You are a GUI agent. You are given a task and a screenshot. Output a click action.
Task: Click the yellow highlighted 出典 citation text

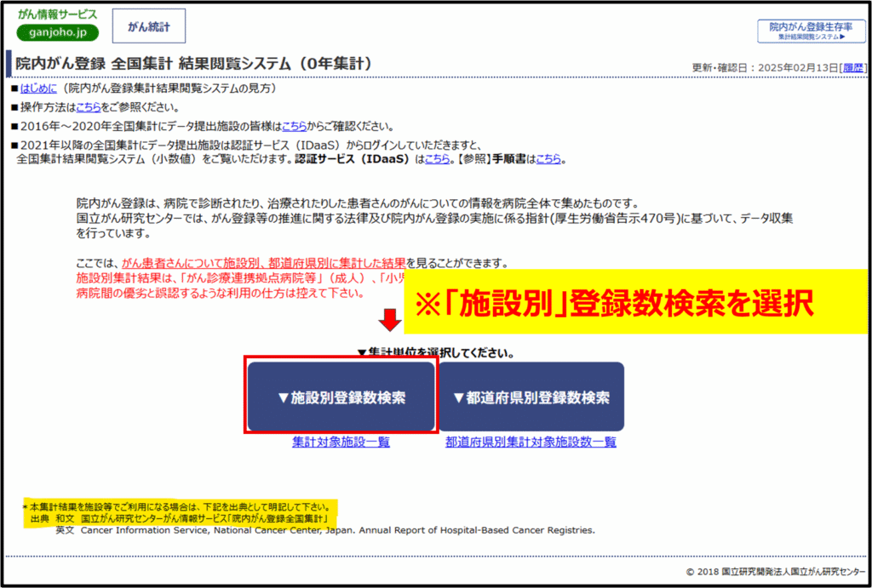[x=179, y=517]
